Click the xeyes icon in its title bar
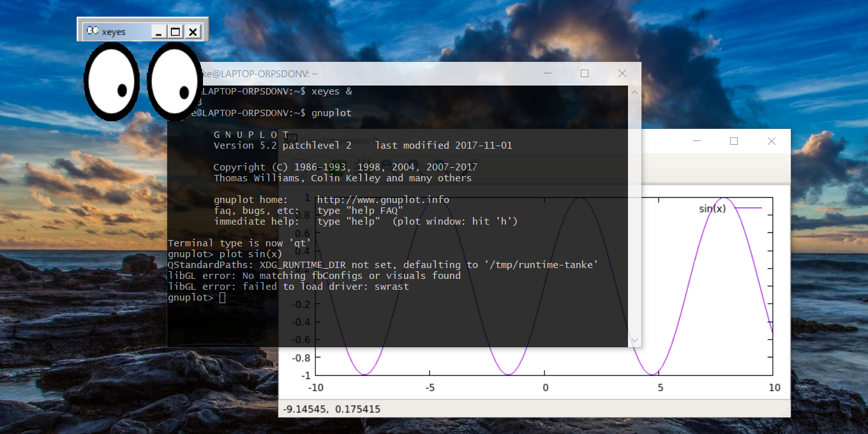 pos(93,31)
